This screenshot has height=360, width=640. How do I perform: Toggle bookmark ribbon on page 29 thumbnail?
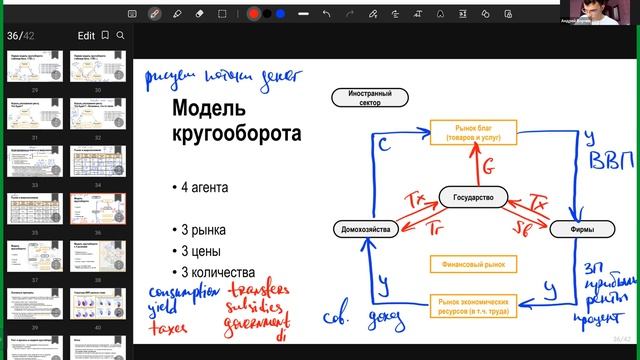[55, 55]
